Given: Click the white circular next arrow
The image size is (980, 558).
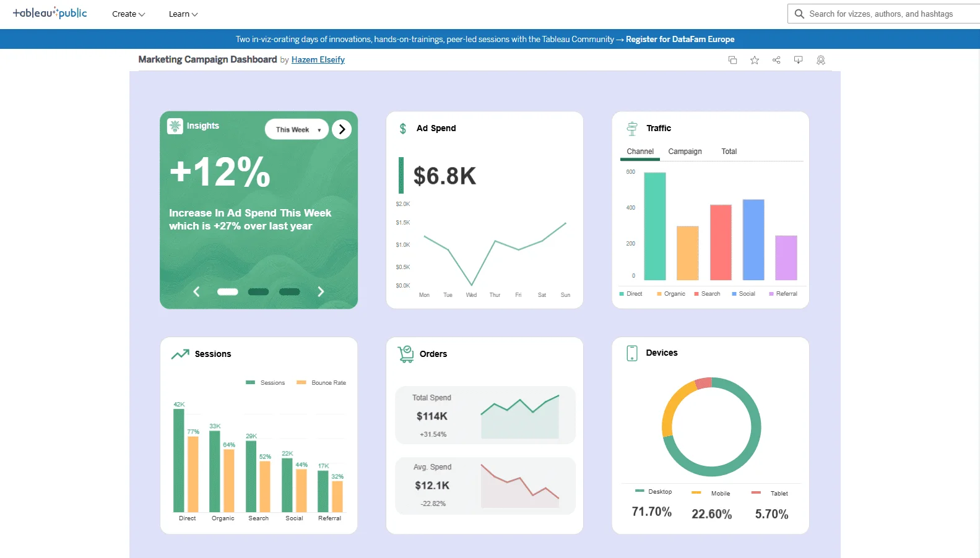Looking at the screenshot, I should [342, 129].
